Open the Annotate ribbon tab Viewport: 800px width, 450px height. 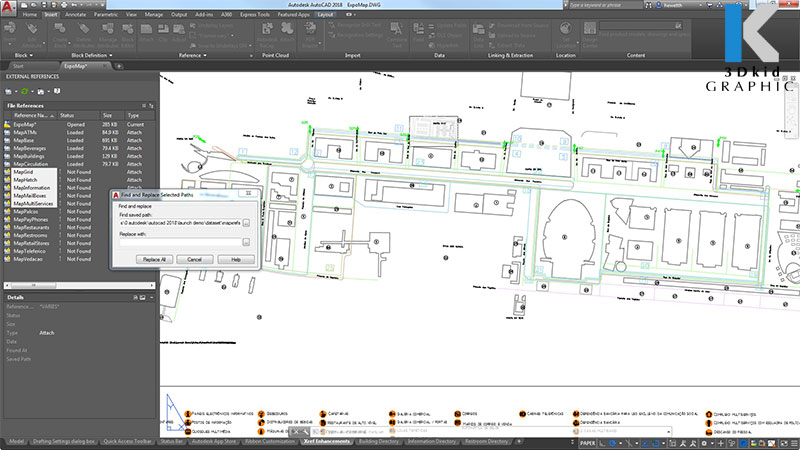75,16
